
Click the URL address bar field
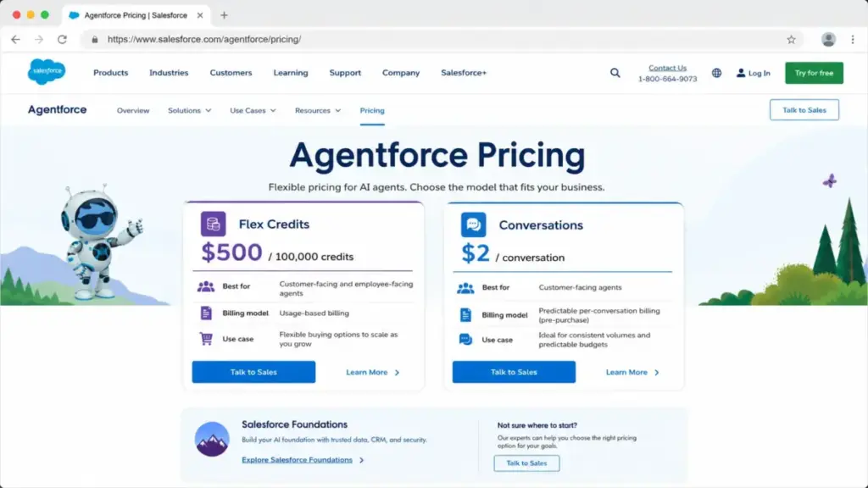point(442,39)
